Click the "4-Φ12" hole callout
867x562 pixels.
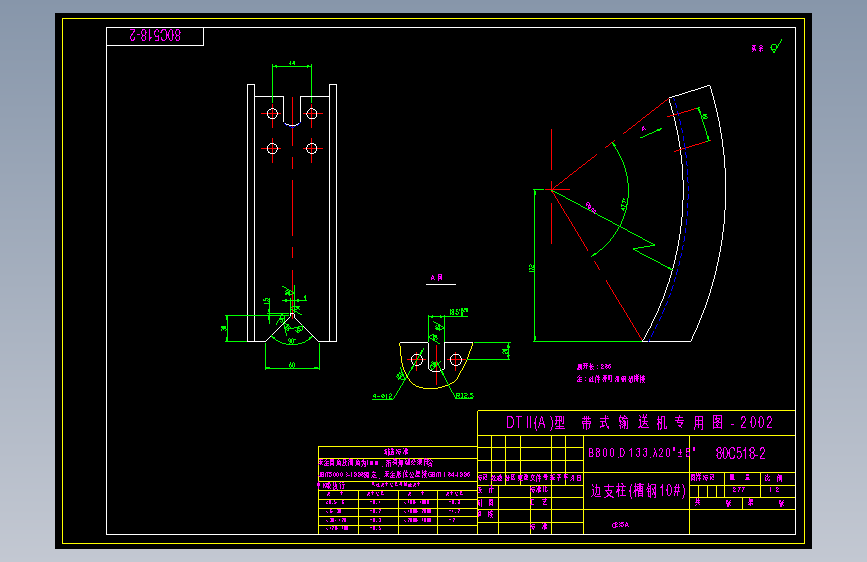tap(383, 396)
